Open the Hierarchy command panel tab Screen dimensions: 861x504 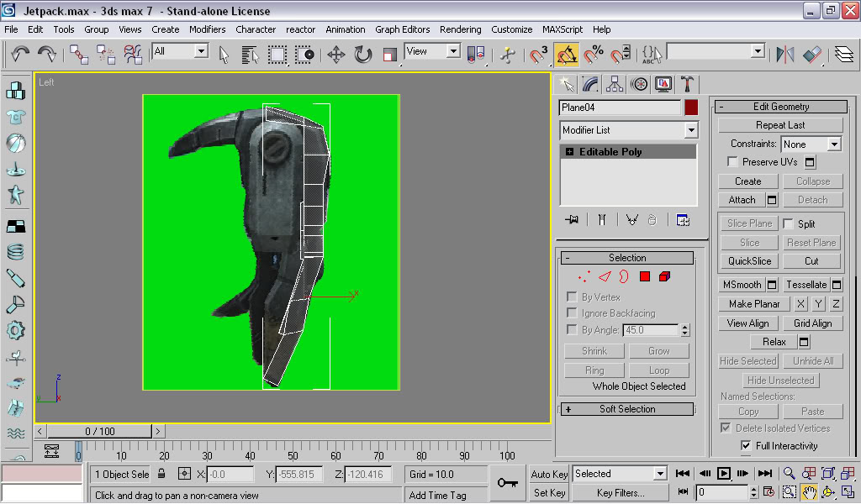click(615, 83)
